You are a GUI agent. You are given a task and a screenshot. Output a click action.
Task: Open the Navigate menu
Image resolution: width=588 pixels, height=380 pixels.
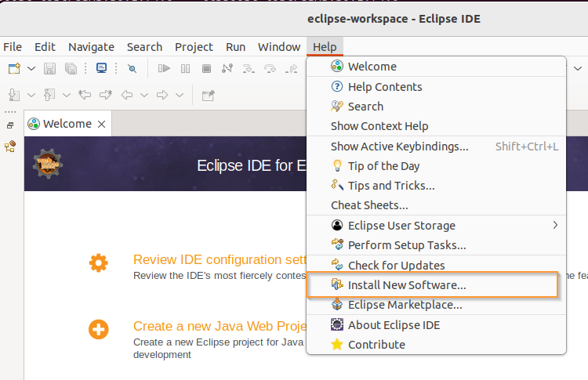coord(91,47)
